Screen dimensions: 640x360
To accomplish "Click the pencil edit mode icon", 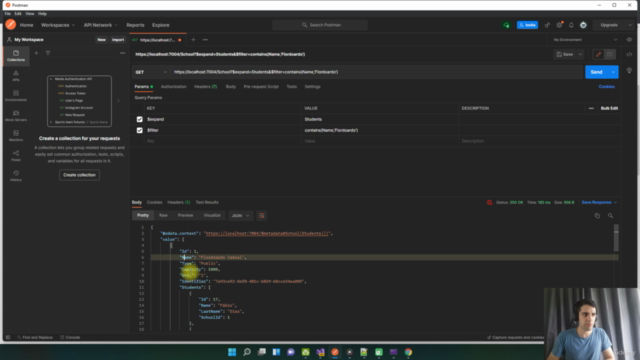I will pos(598,54).
